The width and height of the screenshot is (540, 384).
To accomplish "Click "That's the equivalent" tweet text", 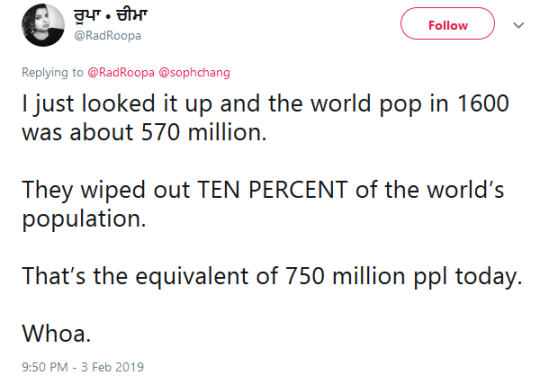I will coord(135,277).
